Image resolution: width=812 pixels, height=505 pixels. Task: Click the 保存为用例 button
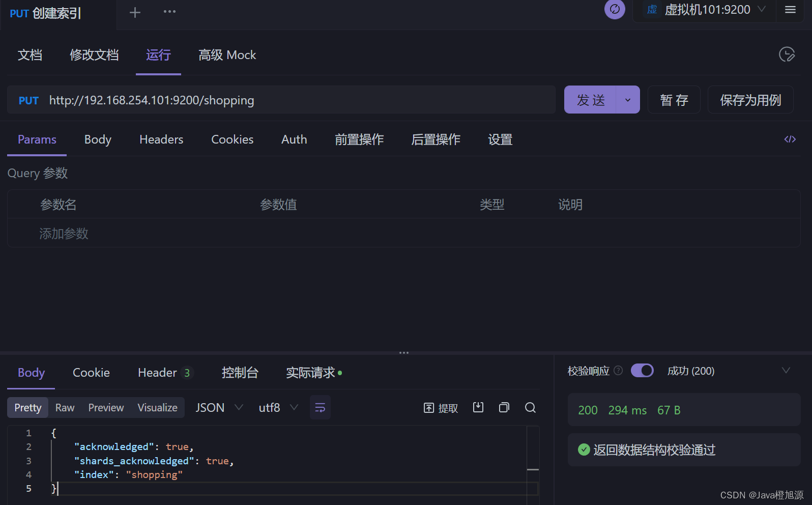[750, 100]
